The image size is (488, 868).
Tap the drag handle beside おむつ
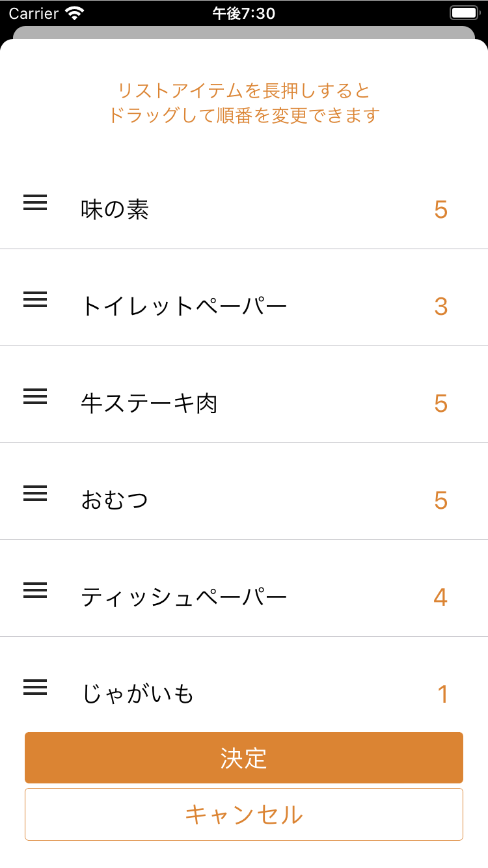(x=35, y=494)
